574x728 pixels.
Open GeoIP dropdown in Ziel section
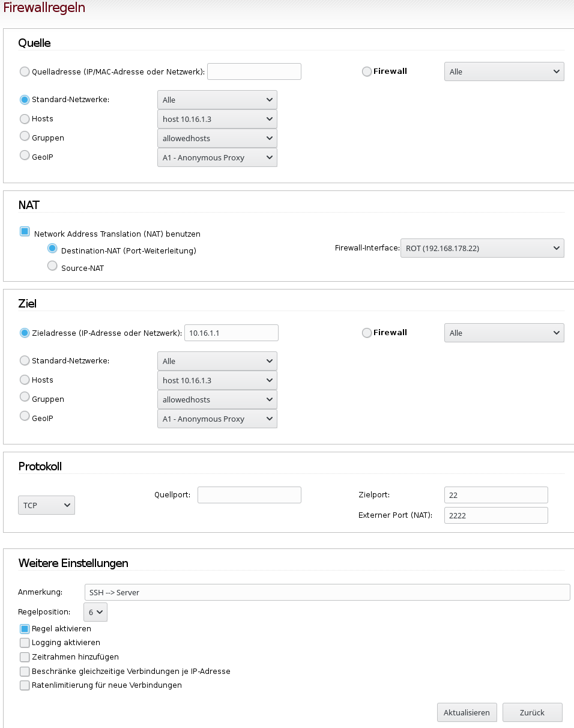tap(217, 419)
